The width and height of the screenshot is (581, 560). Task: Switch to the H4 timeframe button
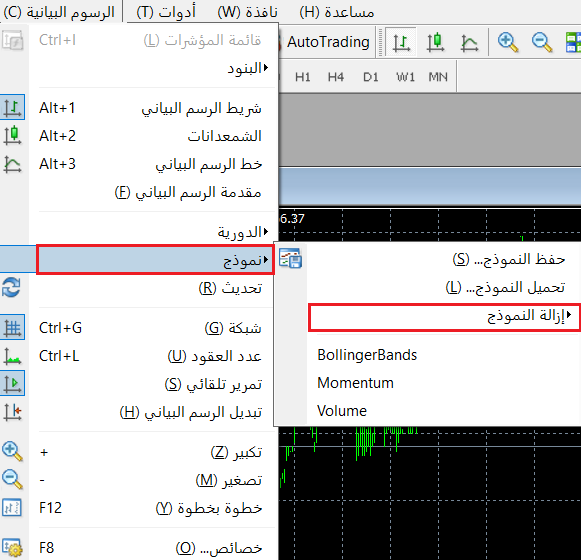pyautogui.click(x=336, y=77)
